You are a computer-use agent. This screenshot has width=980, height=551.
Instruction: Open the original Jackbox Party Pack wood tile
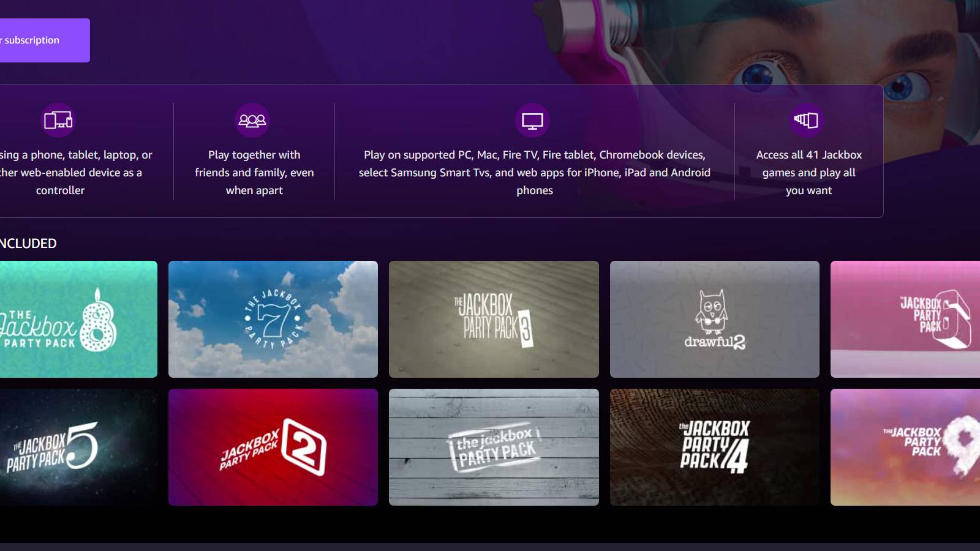point(494,447)
